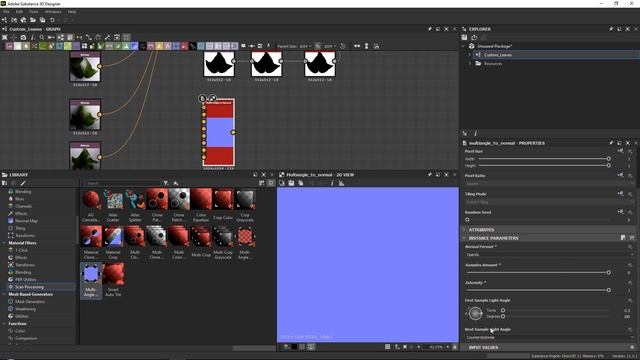Select Scan Processing library category
This screenshot has width=640, height=360.
(x=29, y=287)
